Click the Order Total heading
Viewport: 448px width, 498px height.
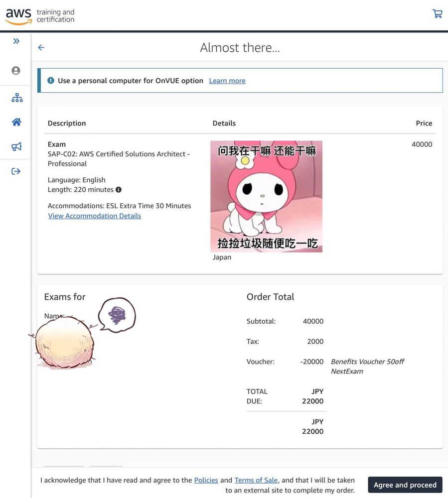[271, 297]
